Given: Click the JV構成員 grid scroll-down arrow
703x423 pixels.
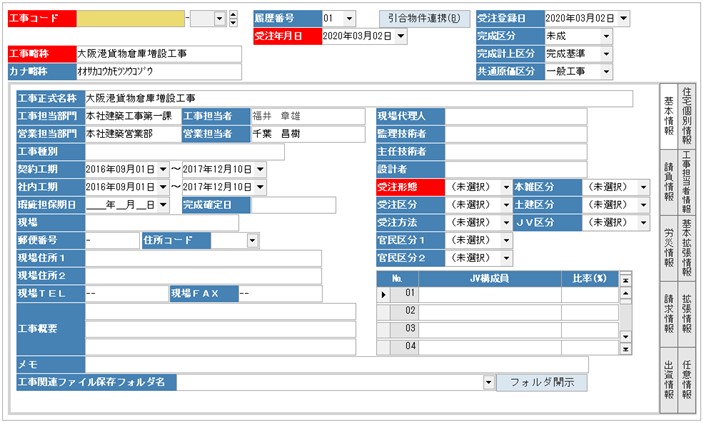Looking at the screenshot, I should 626,337.
